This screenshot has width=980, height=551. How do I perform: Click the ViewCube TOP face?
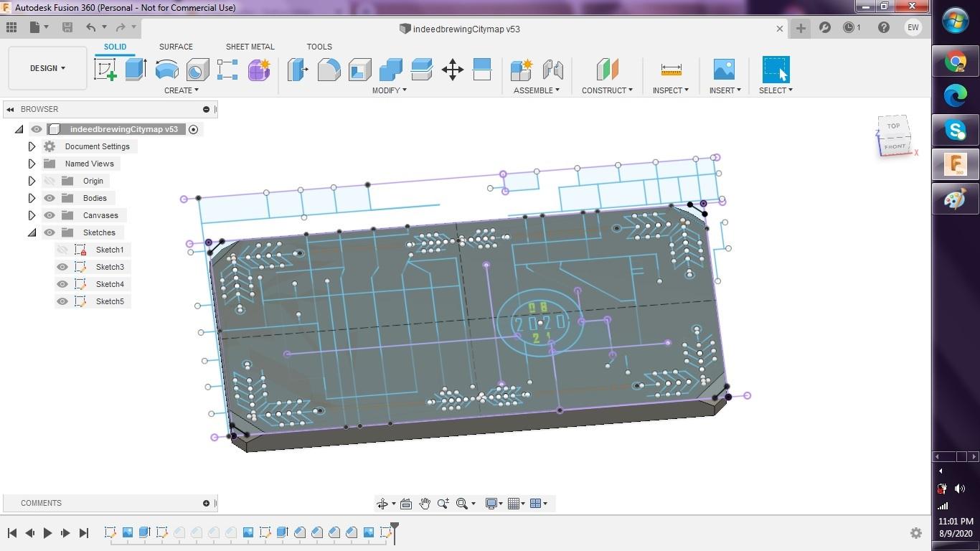(x=893, y=126)
